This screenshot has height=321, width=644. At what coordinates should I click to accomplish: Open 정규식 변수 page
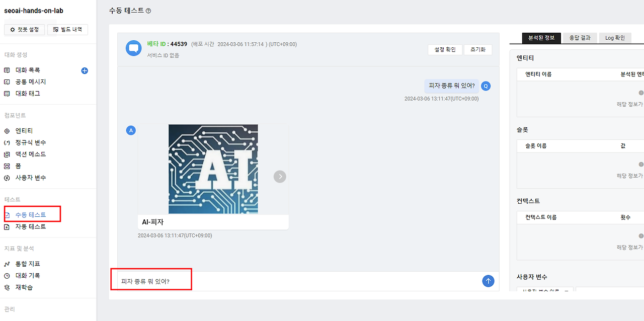(x=31, y=143)
